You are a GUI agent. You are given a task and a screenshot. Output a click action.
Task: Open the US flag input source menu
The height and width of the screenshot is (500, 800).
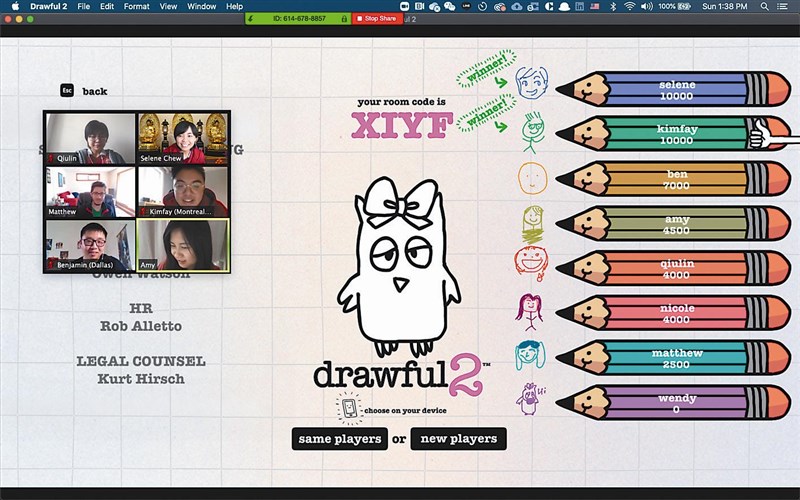(595, 6)
